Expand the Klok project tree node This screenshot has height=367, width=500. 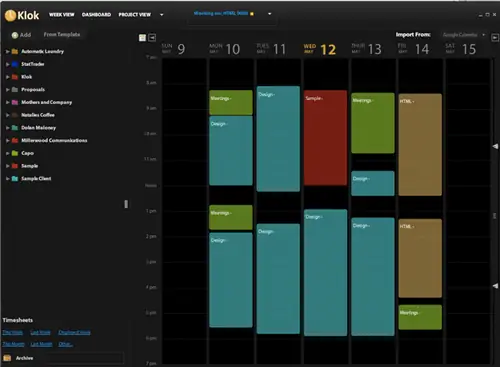7,77
